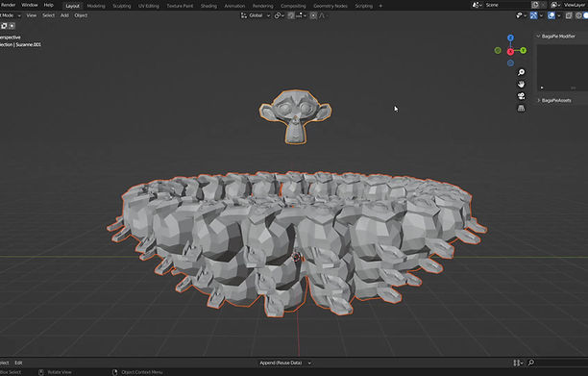Open the viewport View menu
The height and width of the screenshot is (376, 588).
tap(32, 15)
